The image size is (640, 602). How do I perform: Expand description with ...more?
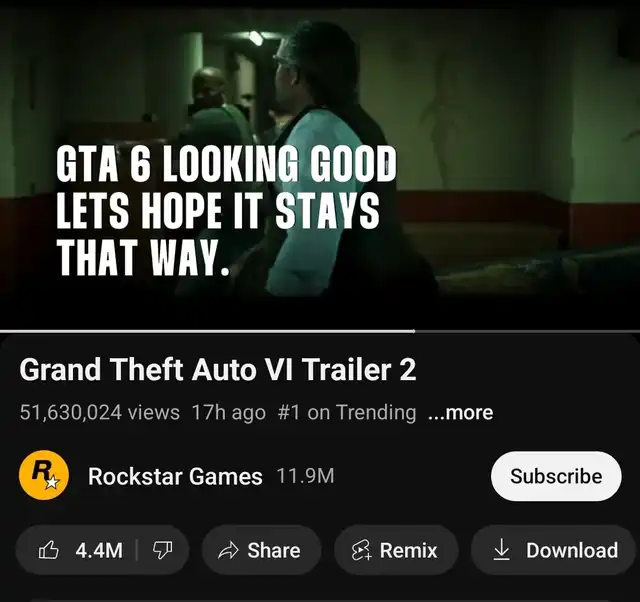click(460, 412)
